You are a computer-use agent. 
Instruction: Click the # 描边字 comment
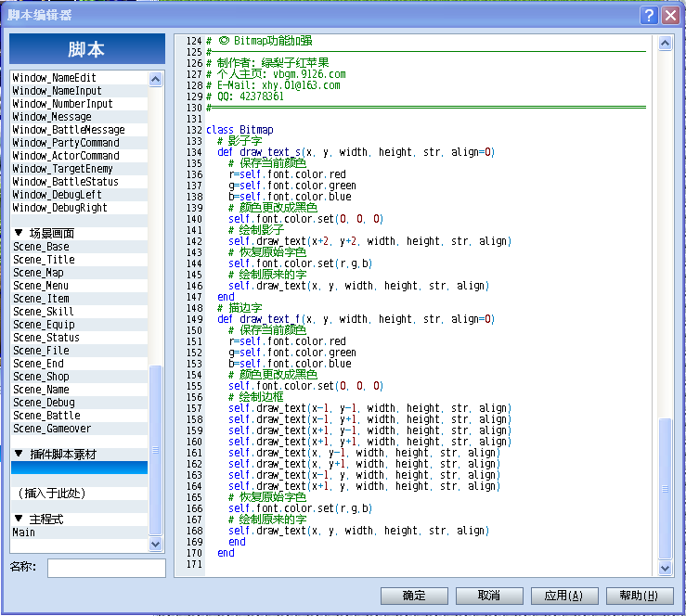point(239,308)
